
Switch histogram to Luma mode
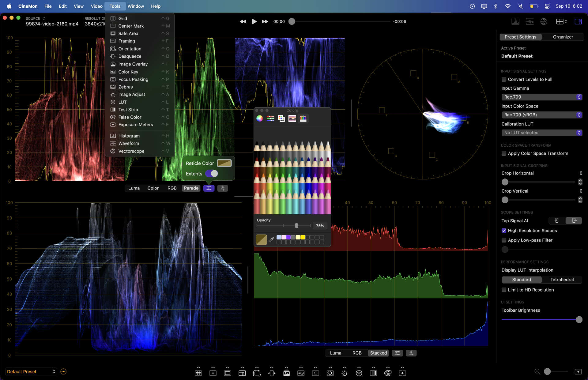(x=335, y=353)
